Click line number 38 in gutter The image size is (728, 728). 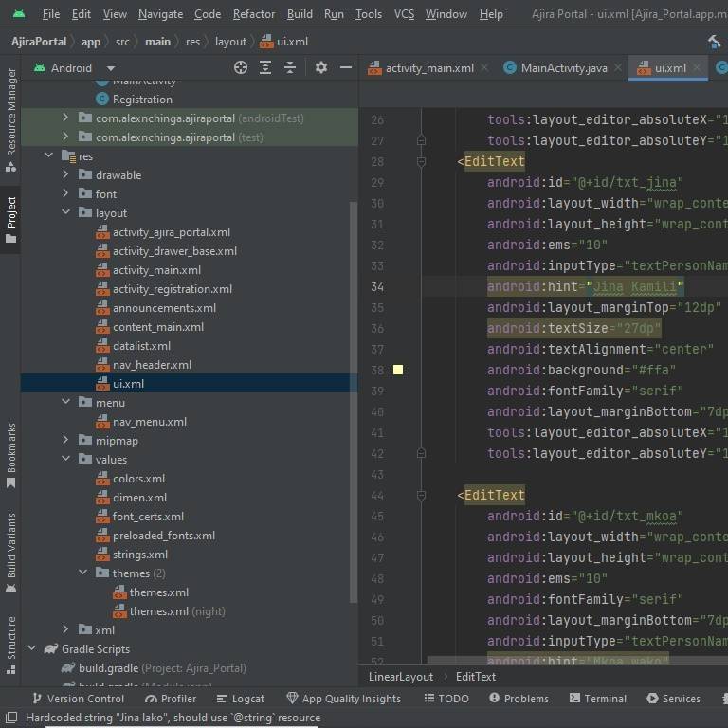(x=377, y=370)
